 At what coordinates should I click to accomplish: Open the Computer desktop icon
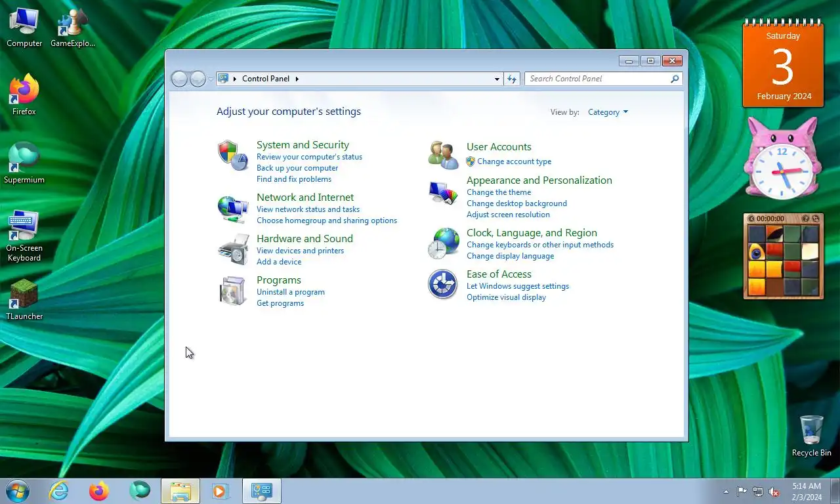click(24, 28)
